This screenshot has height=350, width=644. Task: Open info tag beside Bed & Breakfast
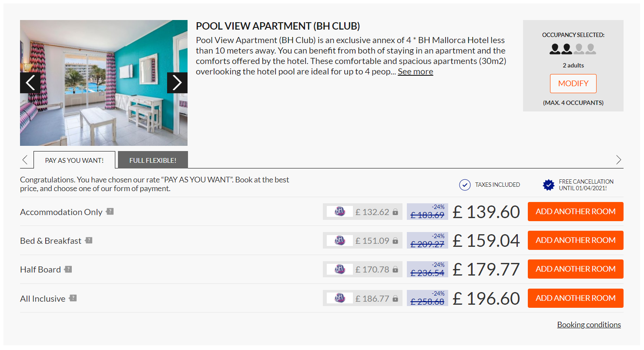coord(89,240)
